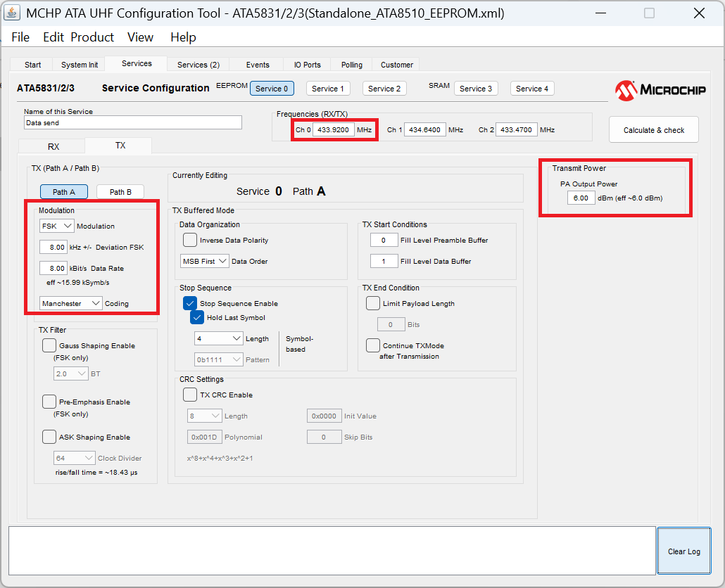Switch to the Polling tab
The image size is (725, 588).
coord(352,65)
